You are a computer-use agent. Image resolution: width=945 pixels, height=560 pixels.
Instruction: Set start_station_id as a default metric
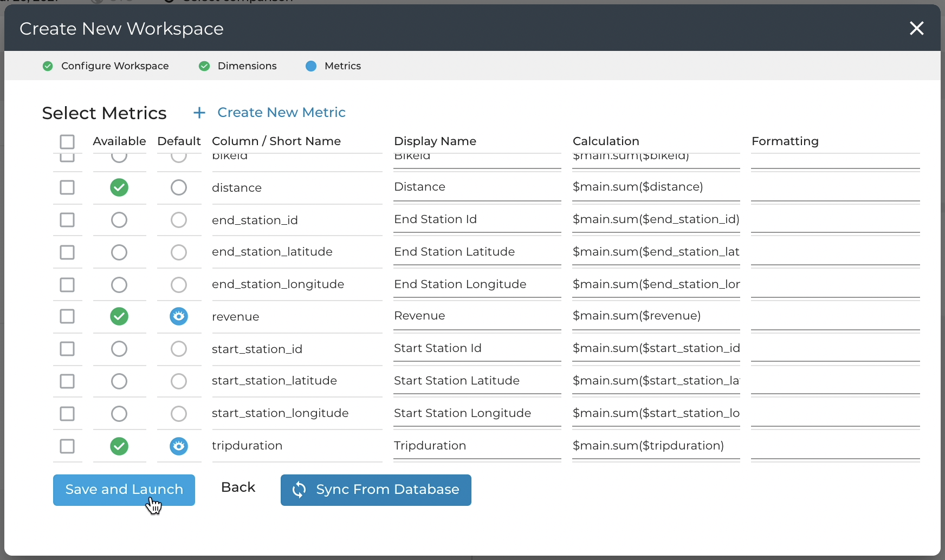[179, 349]
